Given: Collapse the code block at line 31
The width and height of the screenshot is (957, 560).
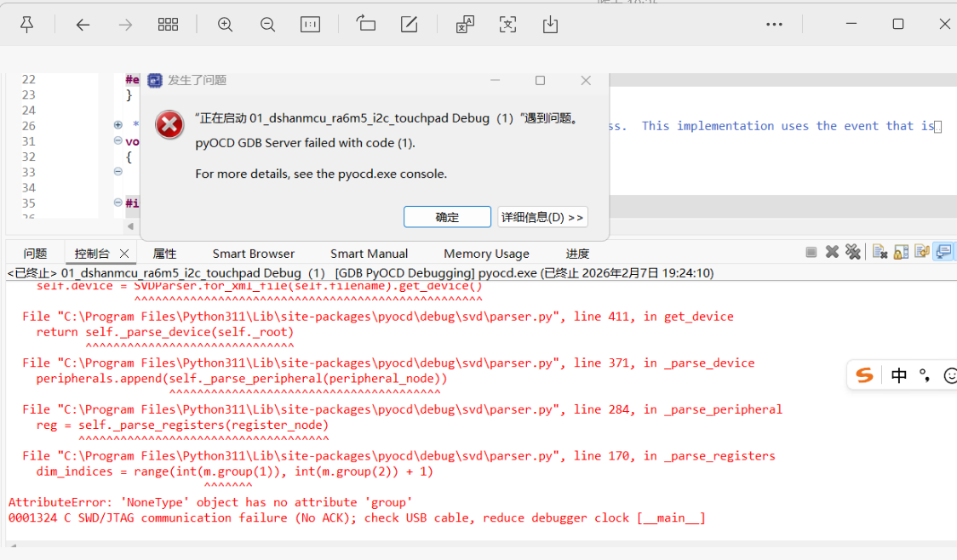Looking at the screenshot, I should pos(118,141).
